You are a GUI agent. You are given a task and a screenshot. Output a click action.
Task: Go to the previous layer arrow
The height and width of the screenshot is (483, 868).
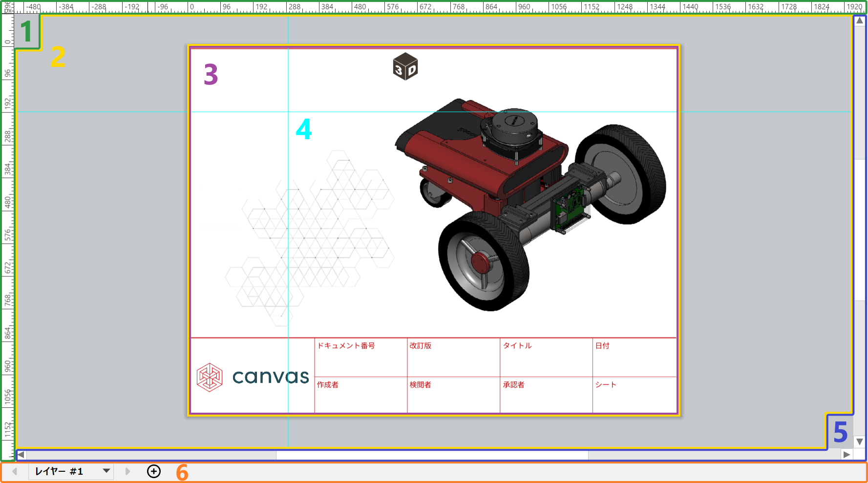point(15,471)
